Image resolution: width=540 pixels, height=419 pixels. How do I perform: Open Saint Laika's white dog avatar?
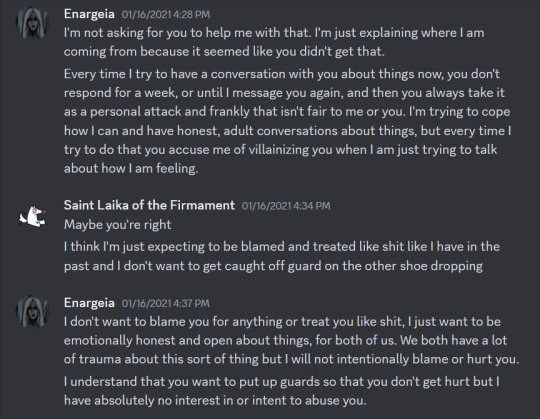(x=32, y=217)
